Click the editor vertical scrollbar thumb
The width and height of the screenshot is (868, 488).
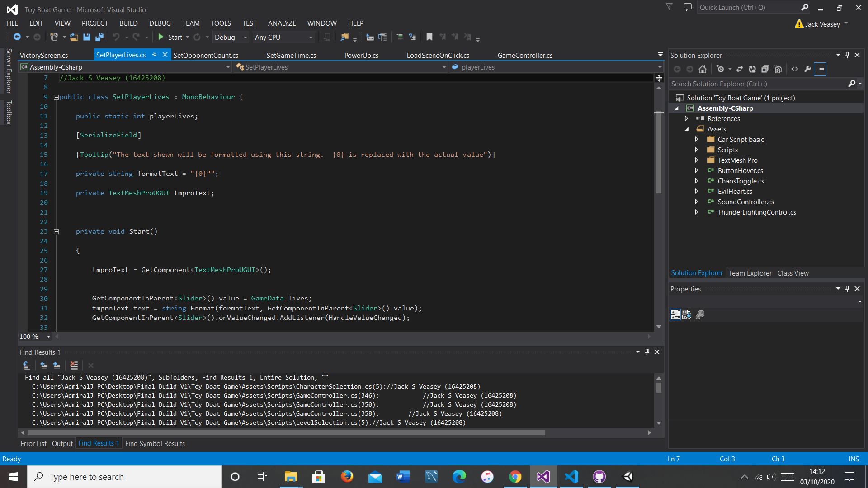point(659,154)
